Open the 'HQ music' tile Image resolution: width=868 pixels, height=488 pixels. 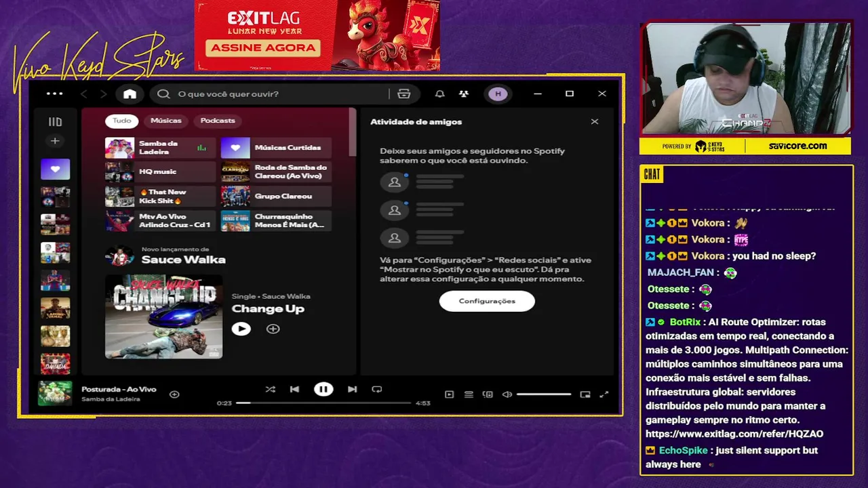(x=160, y=172)
